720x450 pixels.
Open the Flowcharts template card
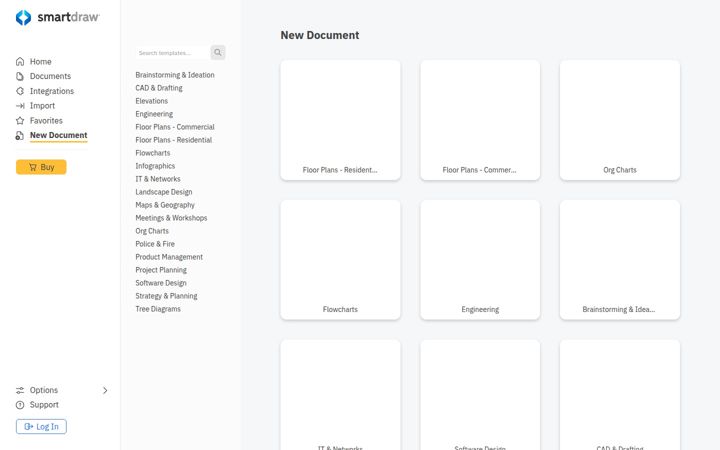[340, 259]
